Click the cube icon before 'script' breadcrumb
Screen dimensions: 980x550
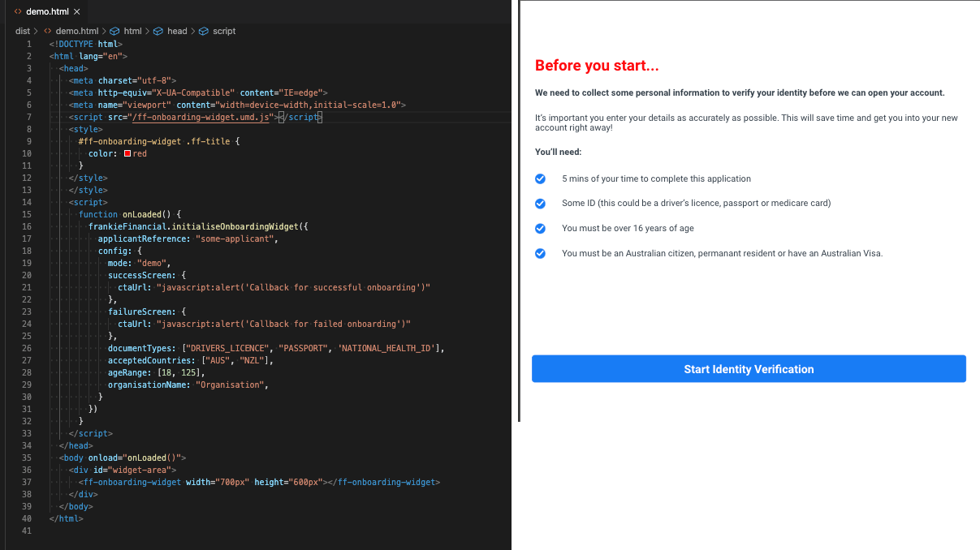(x=205, y=31)
